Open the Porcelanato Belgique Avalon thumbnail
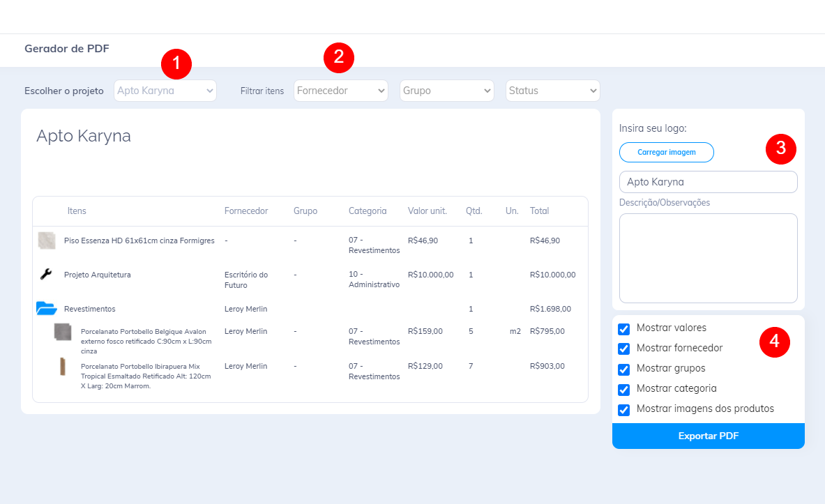This screenshot has height=504, width=825. (x=63, y=332)
